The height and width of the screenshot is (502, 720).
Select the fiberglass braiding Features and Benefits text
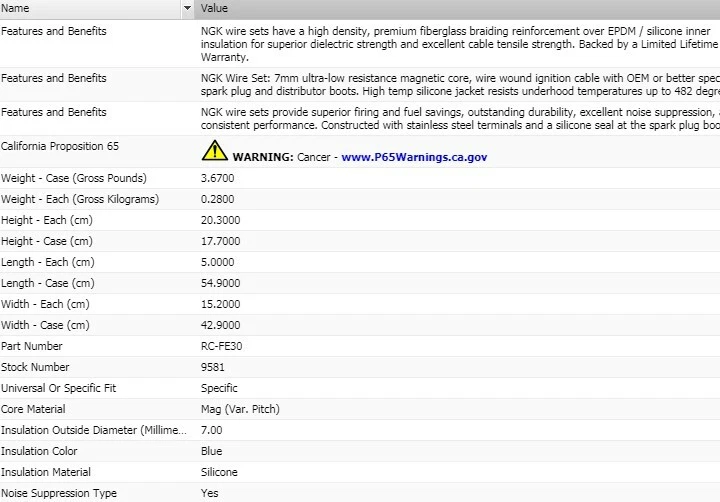click(x=460, y=44)
